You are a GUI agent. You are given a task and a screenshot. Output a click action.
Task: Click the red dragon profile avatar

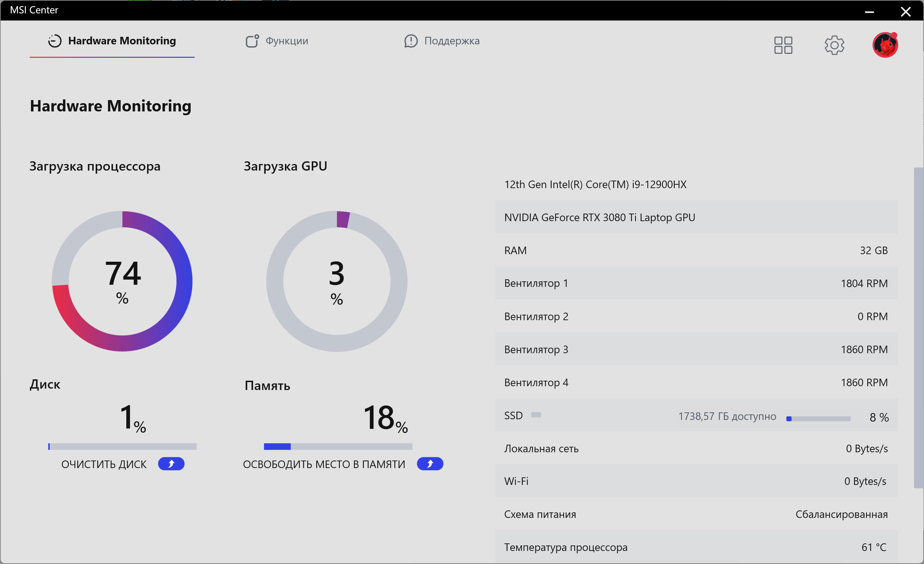pyautogui.click(x=885, y=45)
